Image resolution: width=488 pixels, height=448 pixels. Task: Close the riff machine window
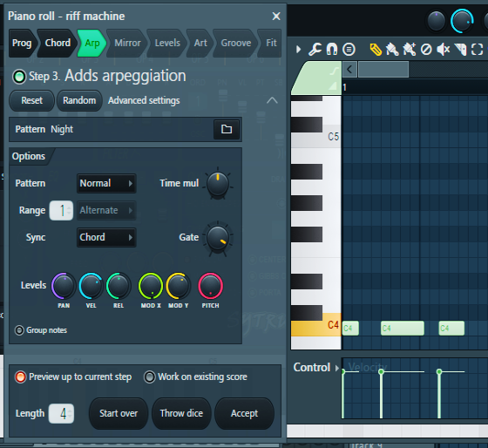coord(276,17)
